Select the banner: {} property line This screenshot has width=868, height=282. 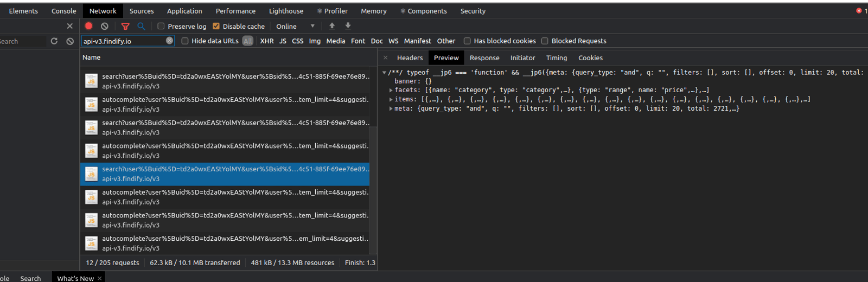coord(413,81)
